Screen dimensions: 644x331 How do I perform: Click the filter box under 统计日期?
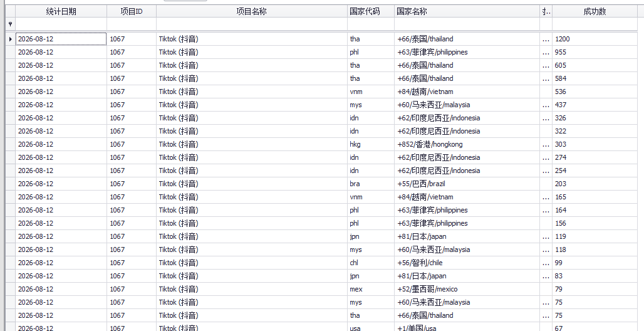[61, 24]
